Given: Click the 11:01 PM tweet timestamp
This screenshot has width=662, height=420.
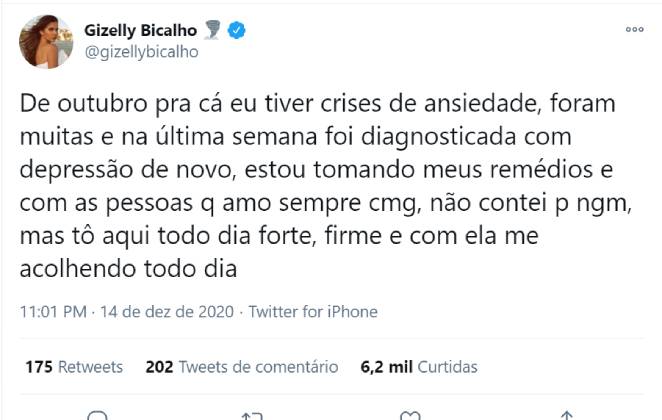Looking at the screenshot, I should [x=53, y=311].
